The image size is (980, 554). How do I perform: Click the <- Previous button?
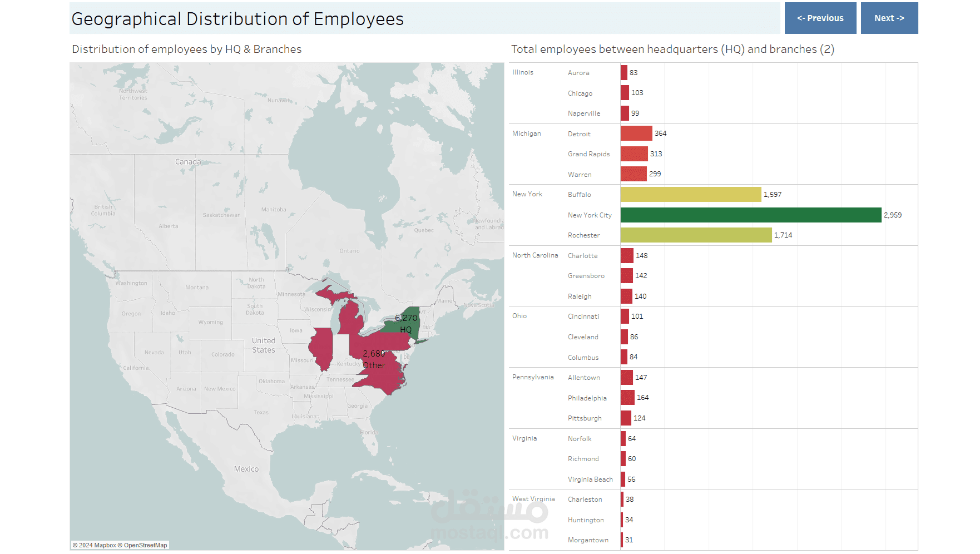tap(820, 18)
